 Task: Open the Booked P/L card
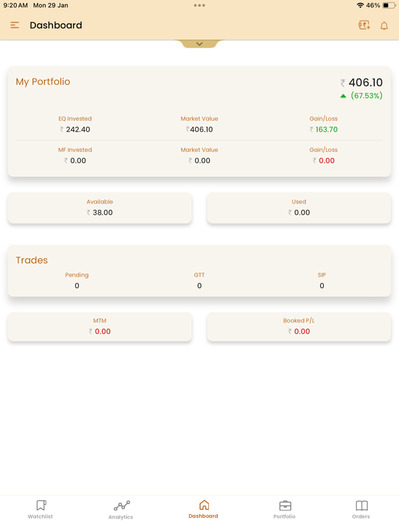299,326
